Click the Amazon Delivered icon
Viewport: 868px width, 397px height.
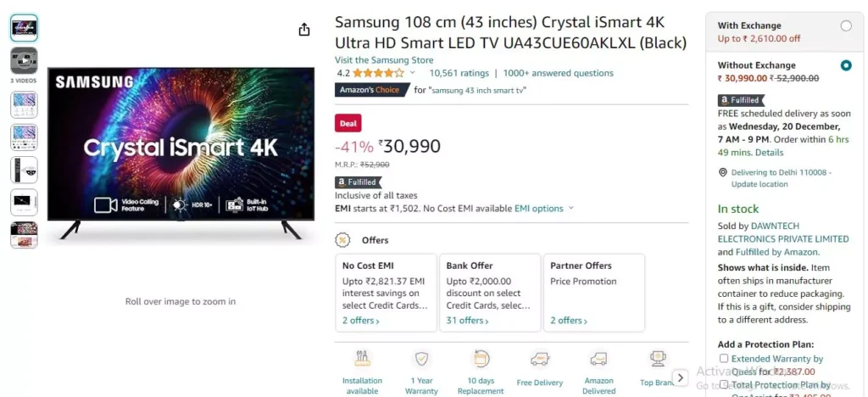tap(598, 360)
